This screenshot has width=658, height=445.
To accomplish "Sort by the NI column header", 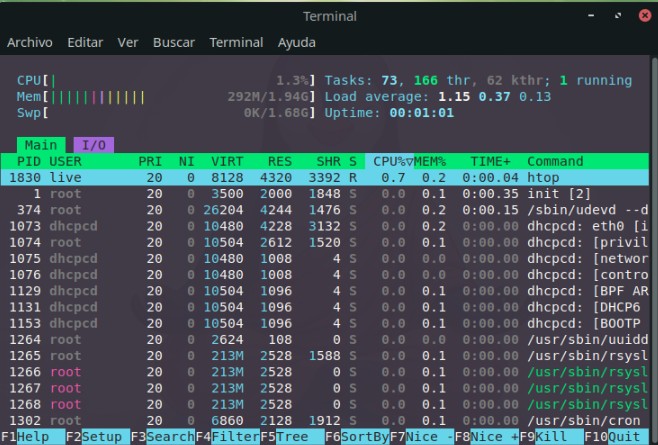I will [x=186, y=161].
